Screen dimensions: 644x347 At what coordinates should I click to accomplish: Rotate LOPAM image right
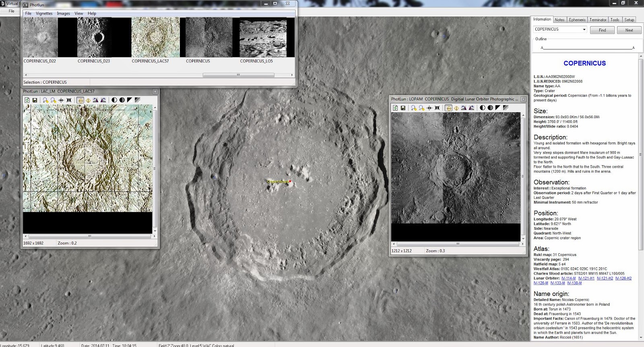pyautogui.click(x=472, y=108)
